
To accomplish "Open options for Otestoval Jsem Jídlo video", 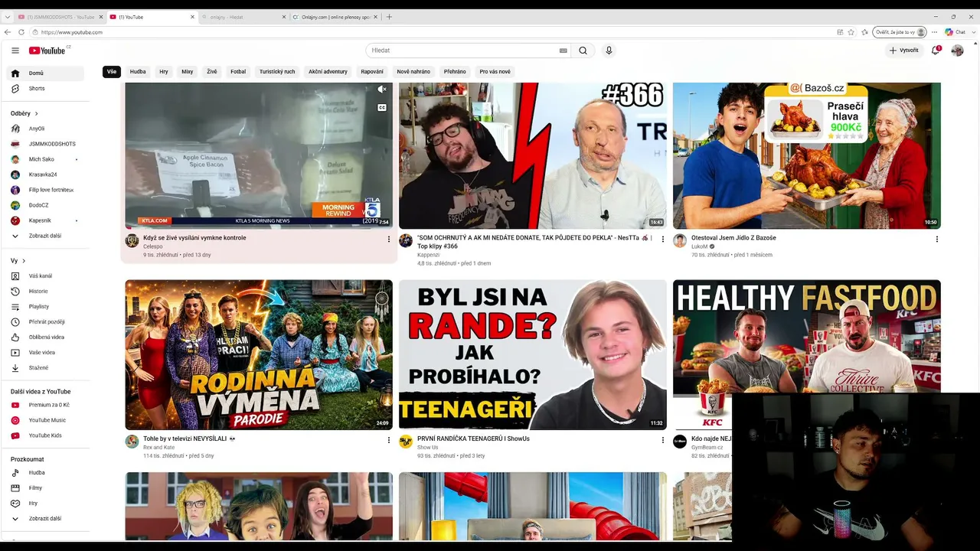I will (936, 240).
